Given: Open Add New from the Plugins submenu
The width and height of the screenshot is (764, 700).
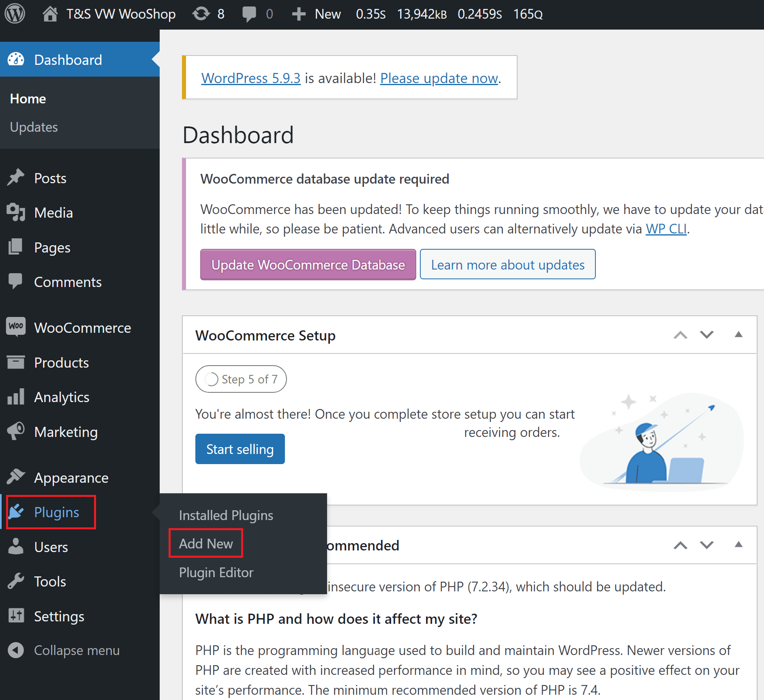Looking at the screenshot, I should (205, 543).
